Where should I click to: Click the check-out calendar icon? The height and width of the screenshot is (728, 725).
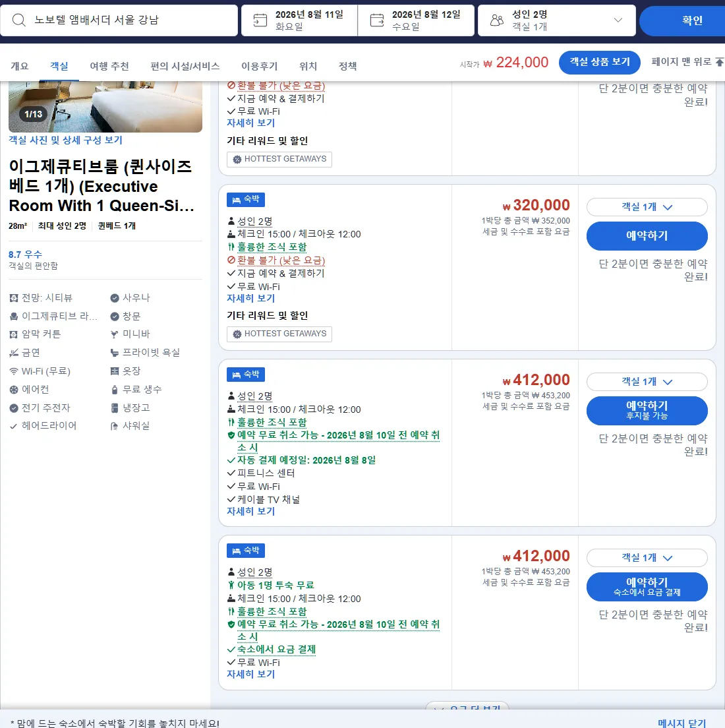coord(377,20)
